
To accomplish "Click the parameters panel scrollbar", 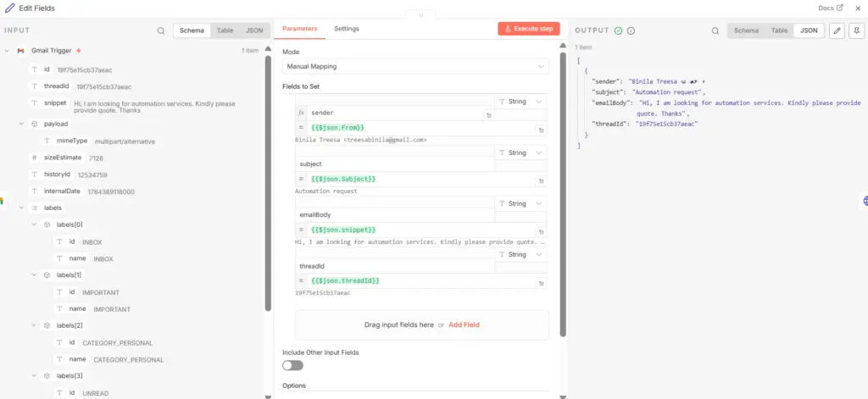I will click(563, 194).
